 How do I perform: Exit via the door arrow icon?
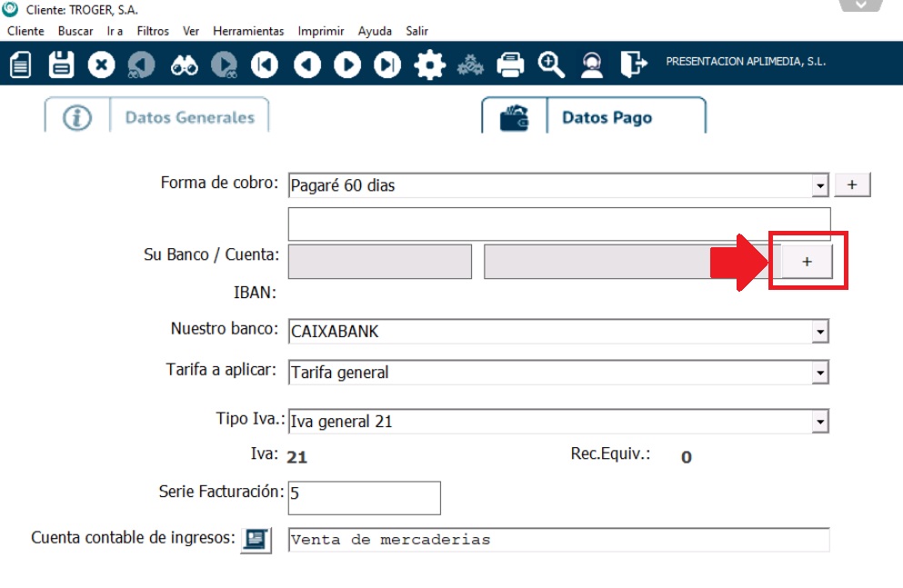pyautogui.click(x=633, y=65)
